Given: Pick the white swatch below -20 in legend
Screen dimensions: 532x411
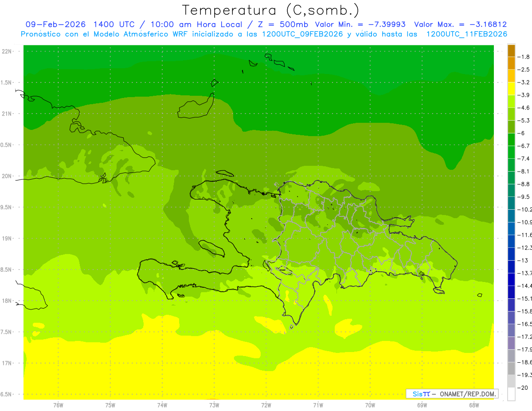Looking at the screenshot, I should point(511,394).
